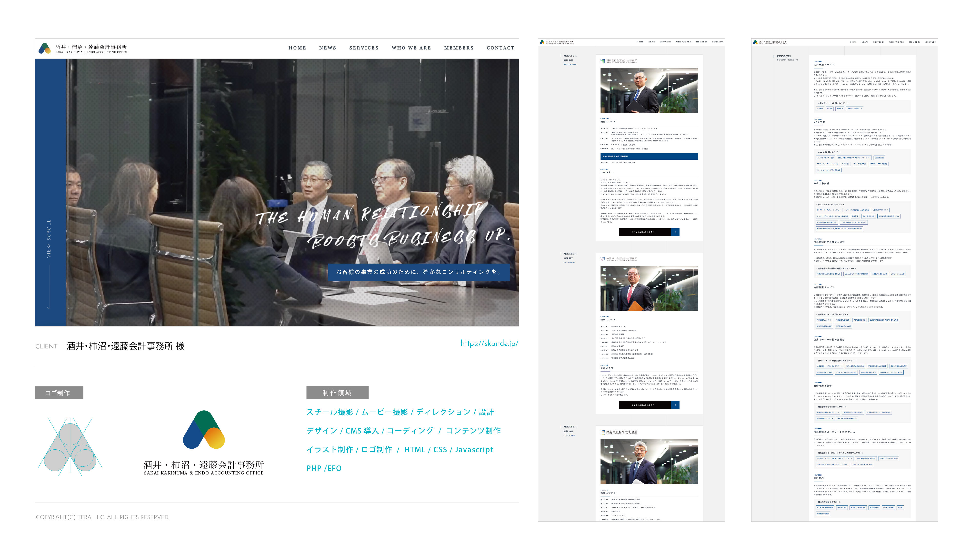The image size is (980, 553).
Task: Select the green dot-grid Sakai office logo icon
Action: tap(603, 61)
